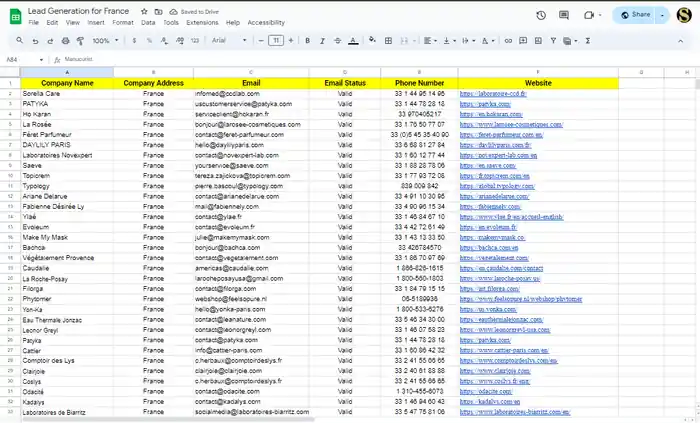Open vertical align dropdown
The image size is (700, 423).
pyautogui.click(x=449, y=41)
